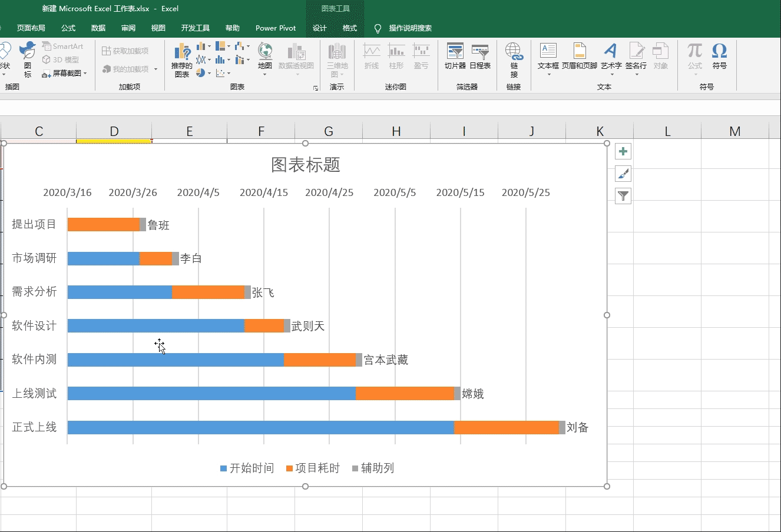Insert hierarchy treemap chart
The height and width of the screenshot is (532, 781).
click(220, 46)
